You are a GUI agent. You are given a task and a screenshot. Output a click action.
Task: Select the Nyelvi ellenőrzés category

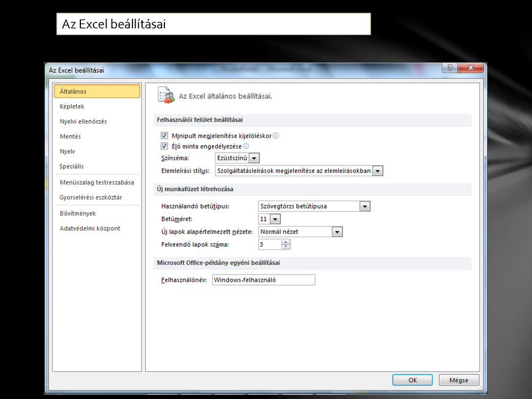pos(97,121)
